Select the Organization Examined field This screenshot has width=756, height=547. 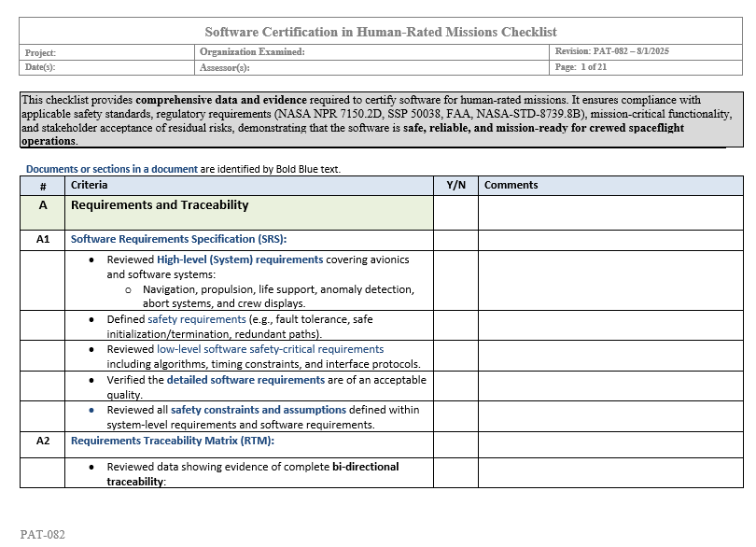pos(373,52)
